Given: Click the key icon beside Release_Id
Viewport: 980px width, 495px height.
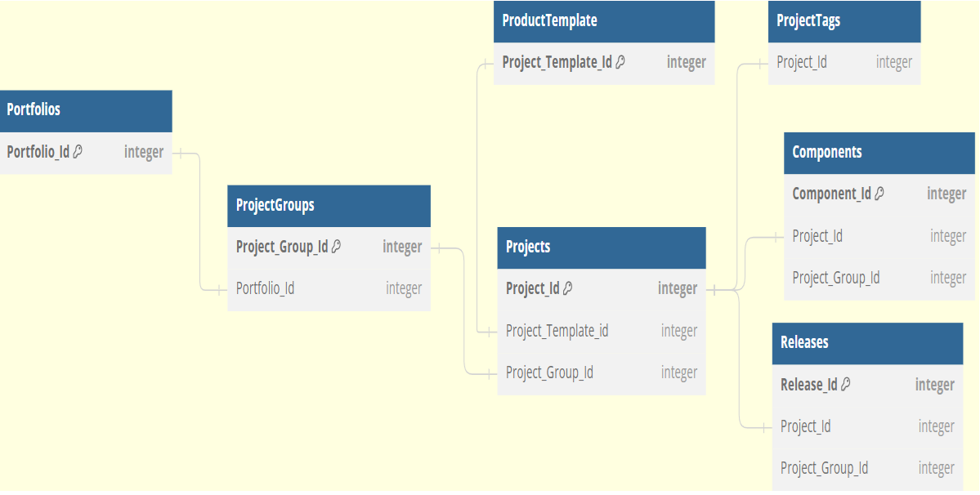Looking at the screenshot, I should point(846,384).
